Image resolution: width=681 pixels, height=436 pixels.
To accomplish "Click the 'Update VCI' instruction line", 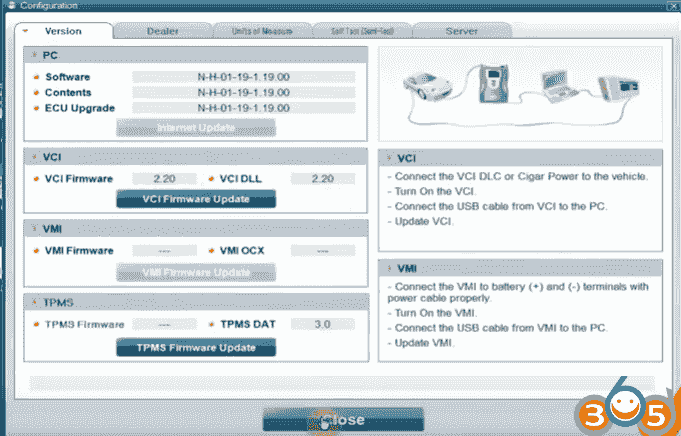I will click(420, 221).
